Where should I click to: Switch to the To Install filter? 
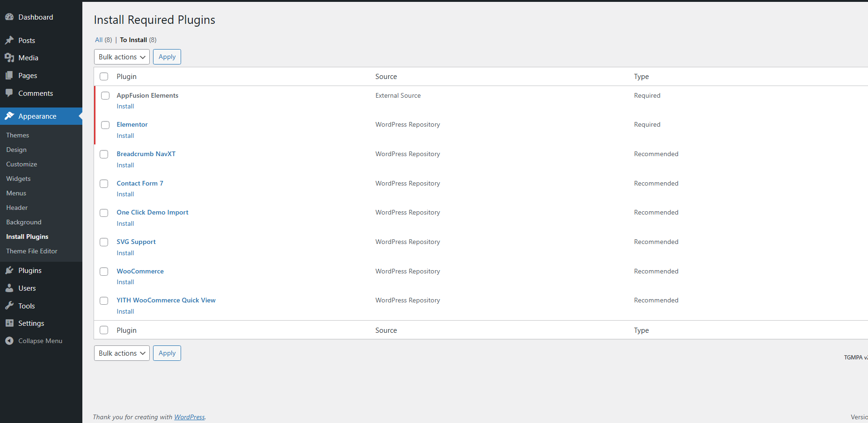pos(133,40)
